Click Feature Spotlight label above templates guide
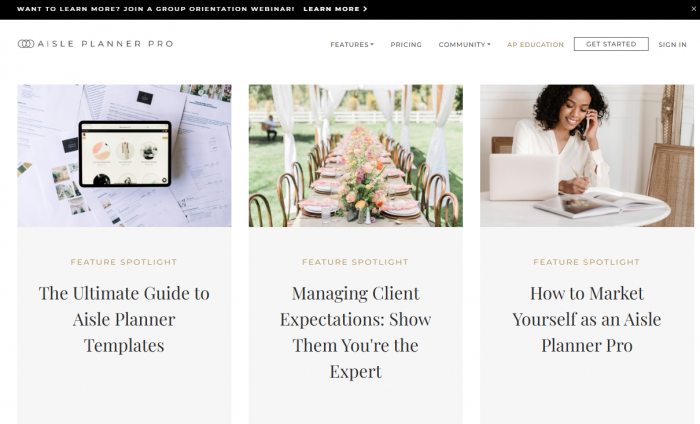Screen dimensions: 700x424 [x=124, y=262]
